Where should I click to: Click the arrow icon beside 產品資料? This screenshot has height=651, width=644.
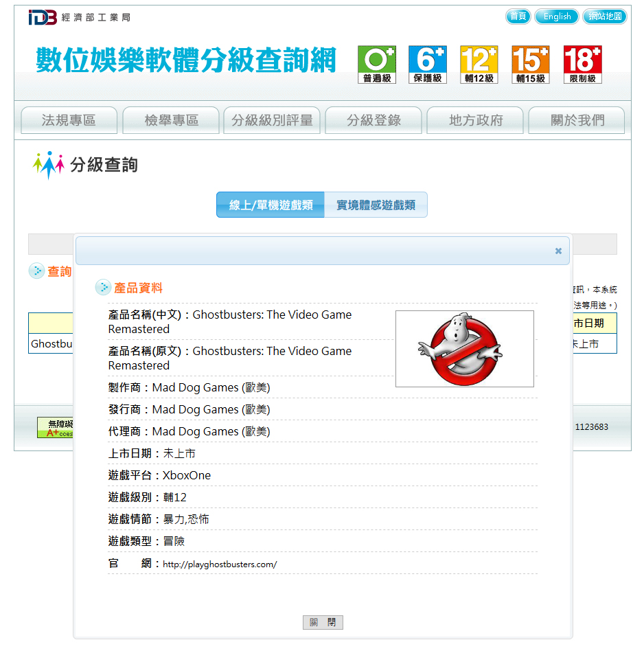[103, 288]
